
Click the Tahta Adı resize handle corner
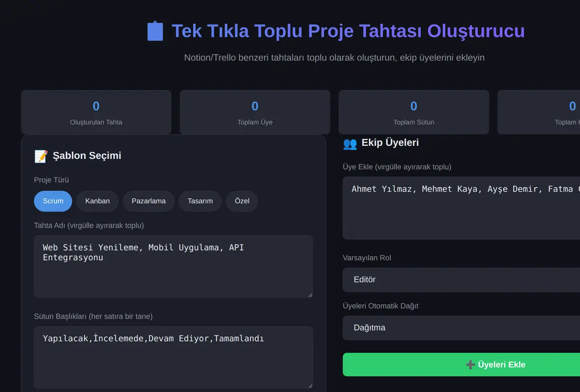pyautogui.click(x=310, y=294)
